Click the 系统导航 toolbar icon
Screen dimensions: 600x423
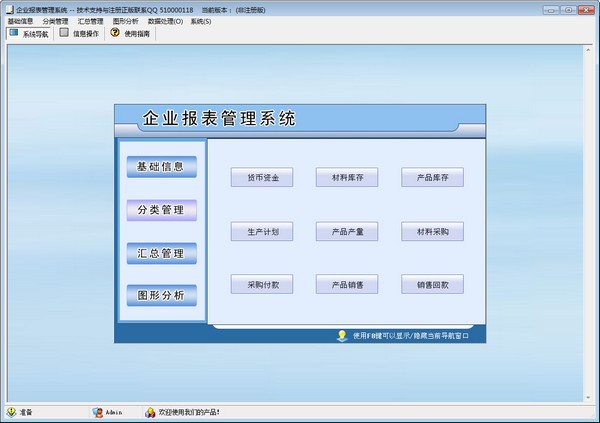click(x=13, y=33)
